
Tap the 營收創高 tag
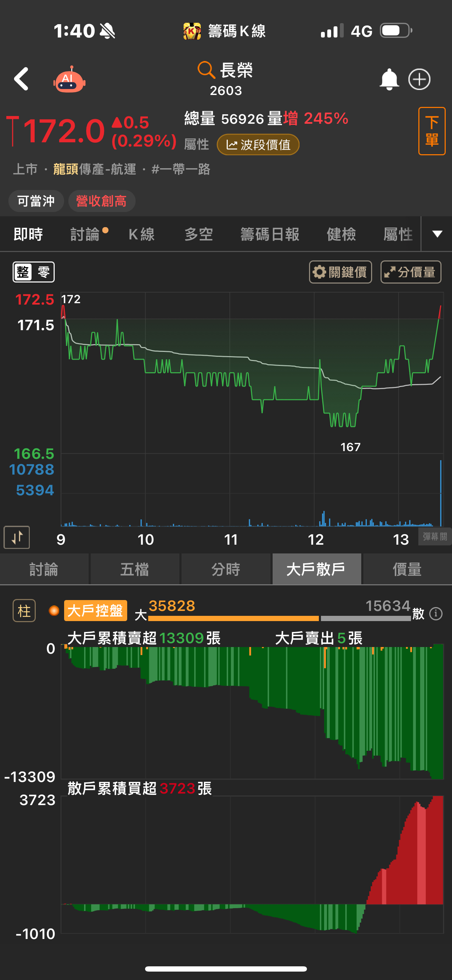tap(102, 201)
